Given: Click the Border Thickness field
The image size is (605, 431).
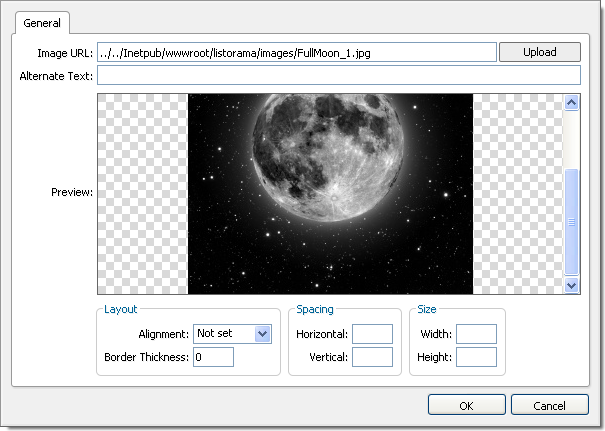Looking at the screenshot, I should click(213, 357).
